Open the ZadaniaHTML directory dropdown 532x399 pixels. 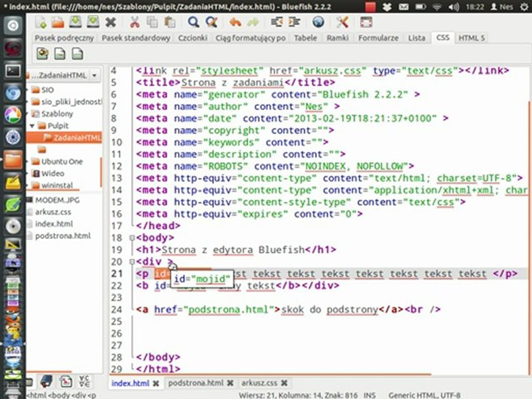click(95, 75)
